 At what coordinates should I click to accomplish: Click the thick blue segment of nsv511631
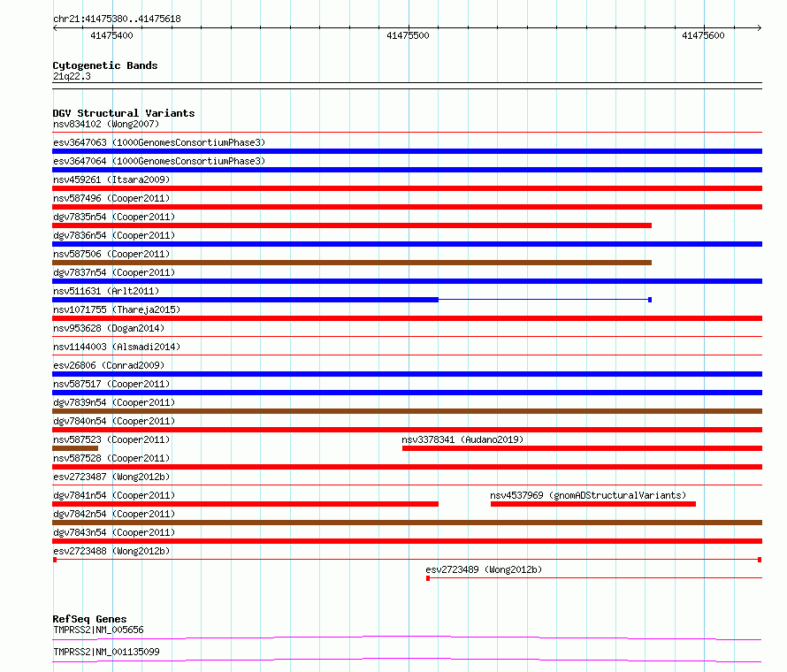pyautogui.click(x=246, y=300)
